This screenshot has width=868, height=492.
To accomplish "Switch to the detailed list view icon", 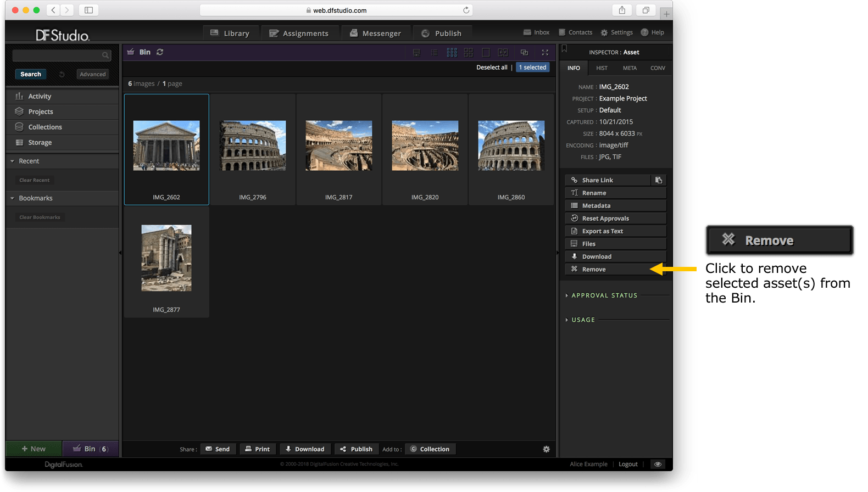I will (x=416, y=52).
